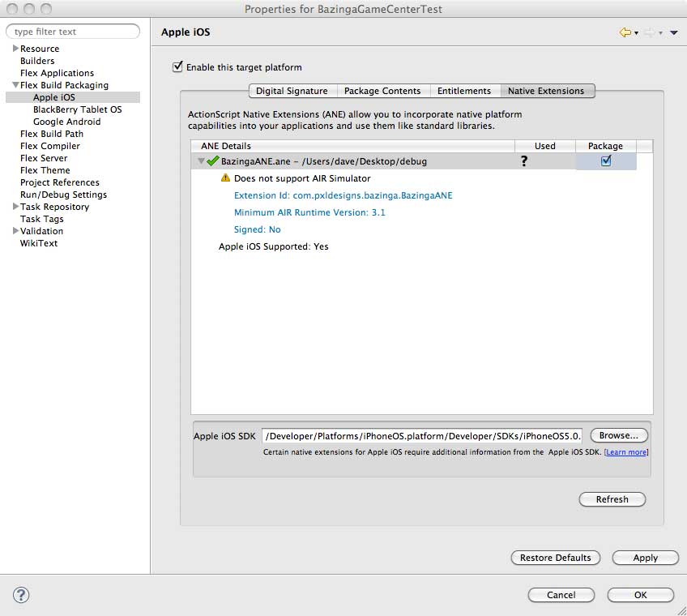Expand the Task Repository node
Viewport: 687px width, 616px height.
(x=15, y=207)
